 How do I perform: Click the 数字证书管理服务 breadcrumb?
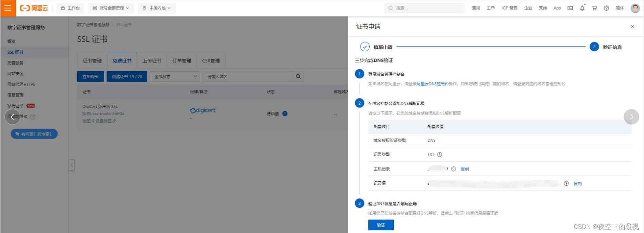[93, 25]
